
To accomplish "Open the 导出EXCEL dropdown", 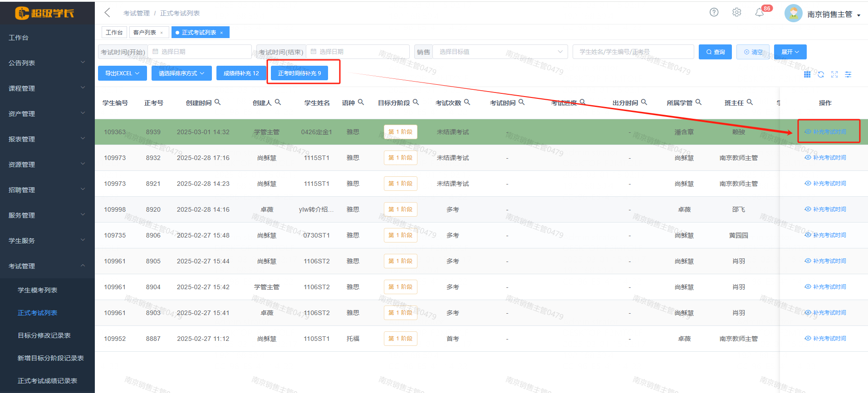I will [122, 73].
